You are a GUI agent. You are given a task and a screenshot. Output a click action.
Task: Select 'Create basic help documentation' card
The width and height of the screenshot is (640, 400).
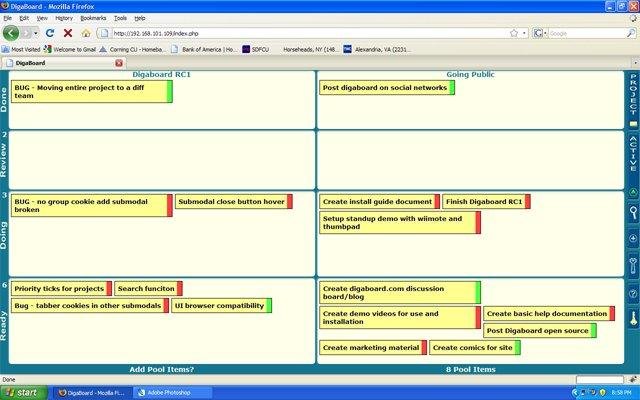coord(549,314)
